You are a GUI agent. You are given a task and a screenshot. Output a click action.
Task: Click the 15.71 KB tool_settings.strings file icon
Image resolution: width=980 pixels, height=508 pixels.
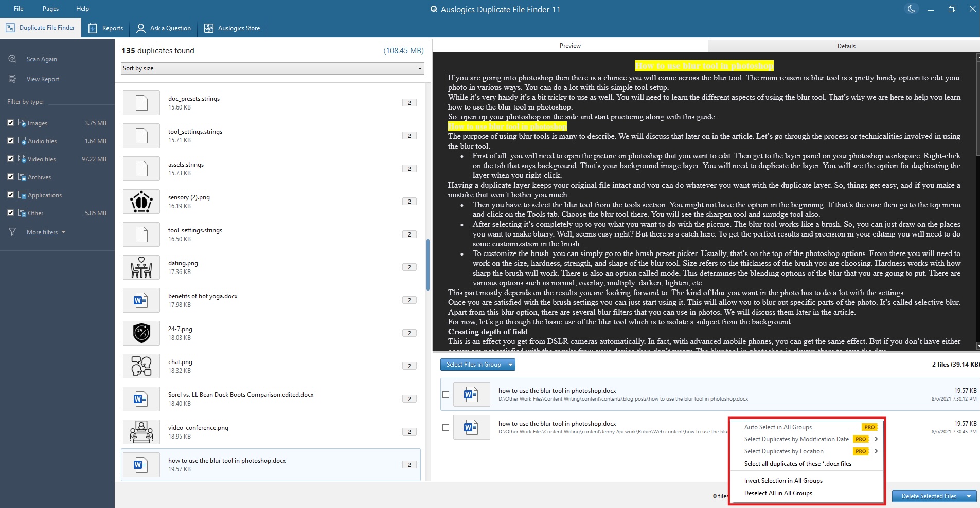[x=141, y=136]
